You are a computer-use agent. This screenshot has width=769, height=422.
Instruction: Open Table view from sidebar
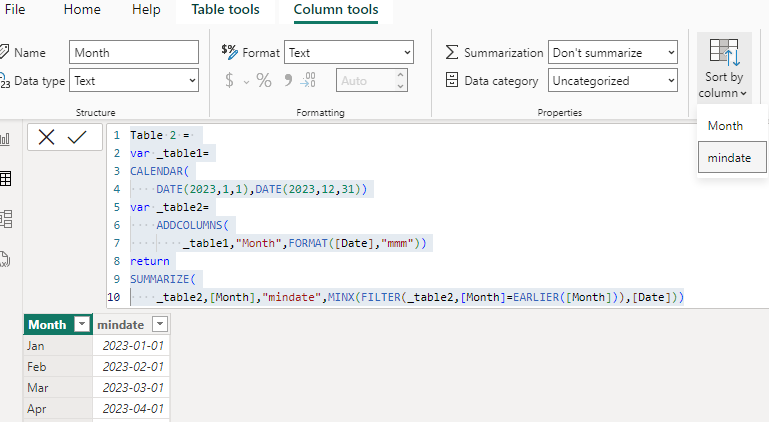pos(6,179)
